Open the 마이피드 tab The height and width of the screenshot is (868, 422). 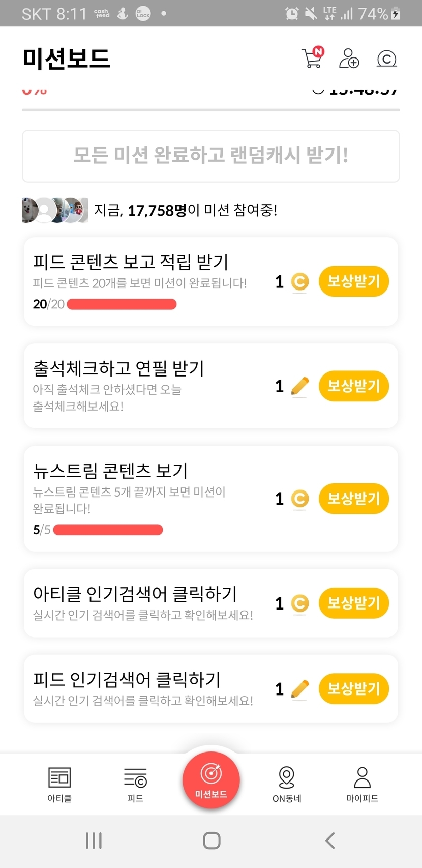click(362, 784)
